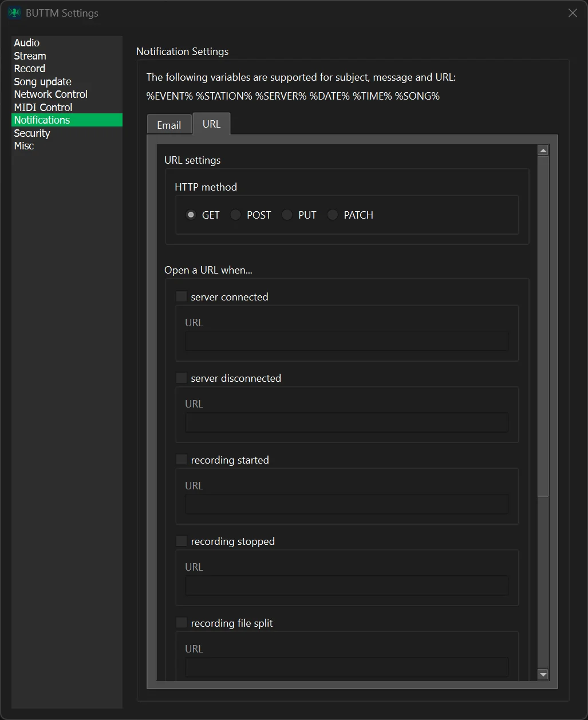The height and width of the screenshot is (720, 588).
Task: Open the Audio settings section
Action: pos(27,43)
